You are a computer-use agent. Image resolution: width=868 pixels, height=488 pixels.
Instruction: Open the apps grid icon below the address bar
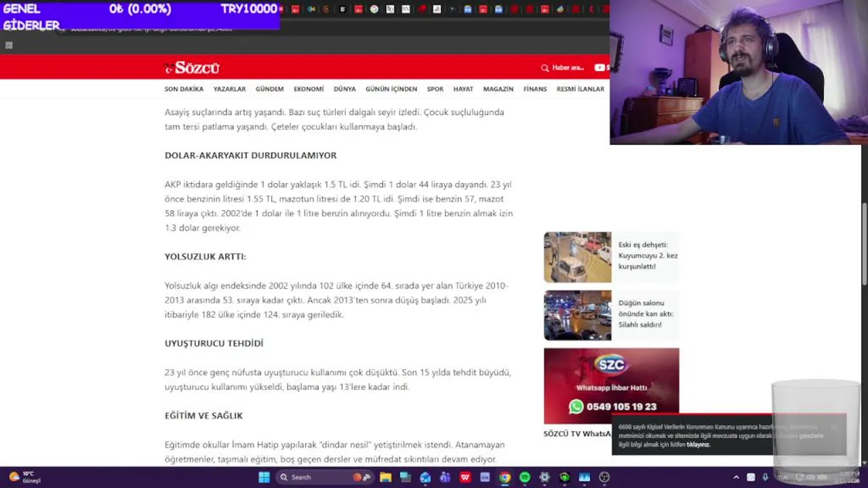[x=9, y=45]
